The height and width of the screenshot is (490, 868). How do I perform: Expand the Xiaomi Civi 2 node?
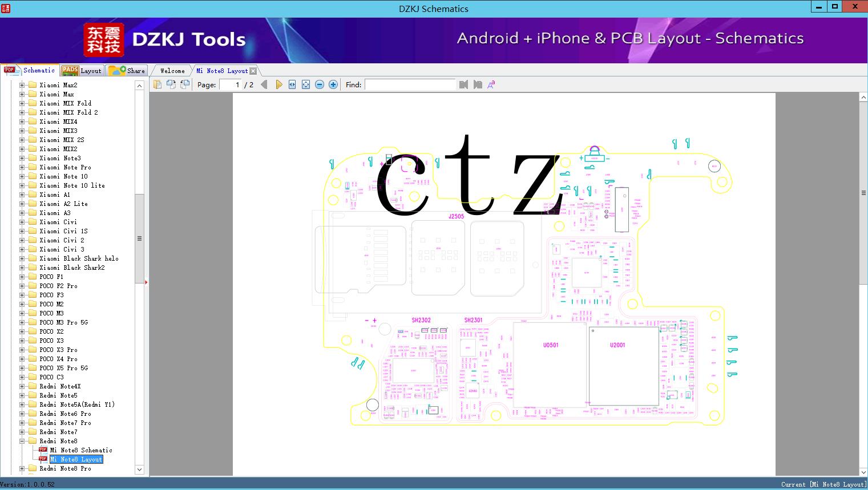click(x=22, y=240)
